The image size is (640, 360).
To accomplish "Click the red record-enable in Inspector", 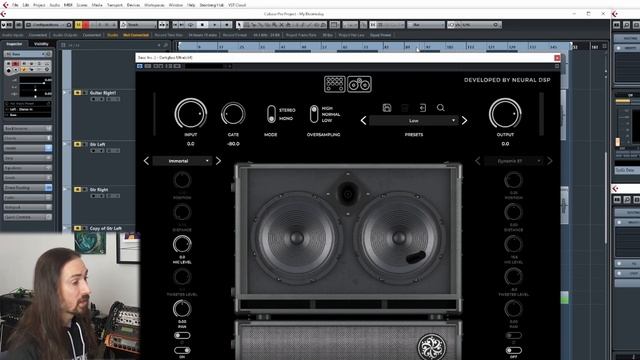I will [x=16, y=64].
